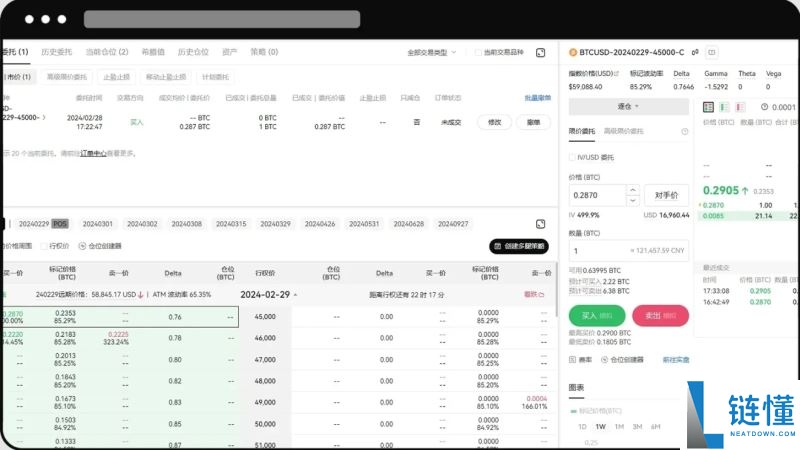Show combined order book view
The width and height of the screenshot is (800, 450).
(x=708, y=107)
